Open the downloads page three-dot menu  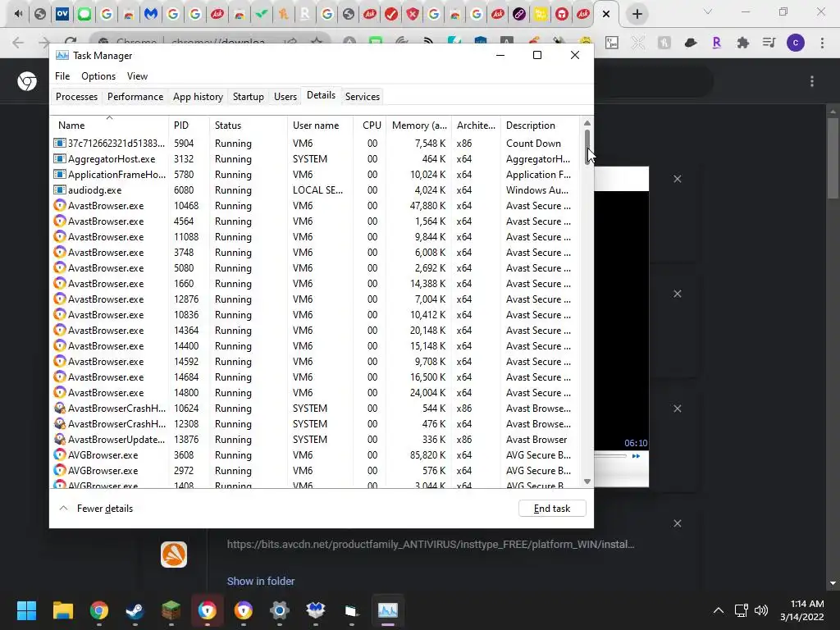(x=812, y=81)
